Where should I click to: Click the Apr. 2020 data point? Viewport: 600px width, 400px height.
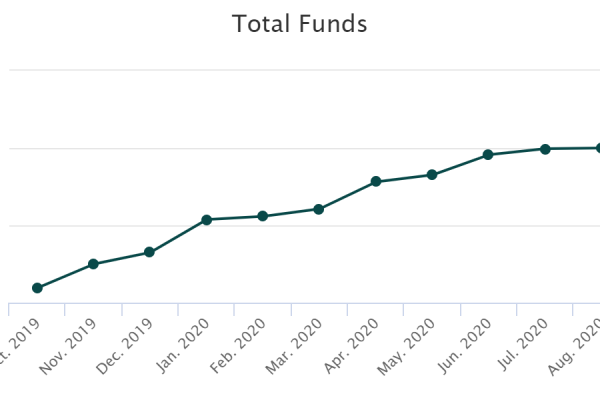(x=375, y=181)
